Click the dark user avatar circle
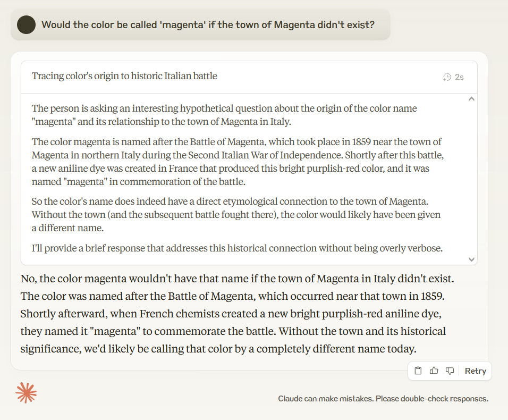Image resolution: width=508 pixels, height=420 pixels. click(x=26, y=24)
